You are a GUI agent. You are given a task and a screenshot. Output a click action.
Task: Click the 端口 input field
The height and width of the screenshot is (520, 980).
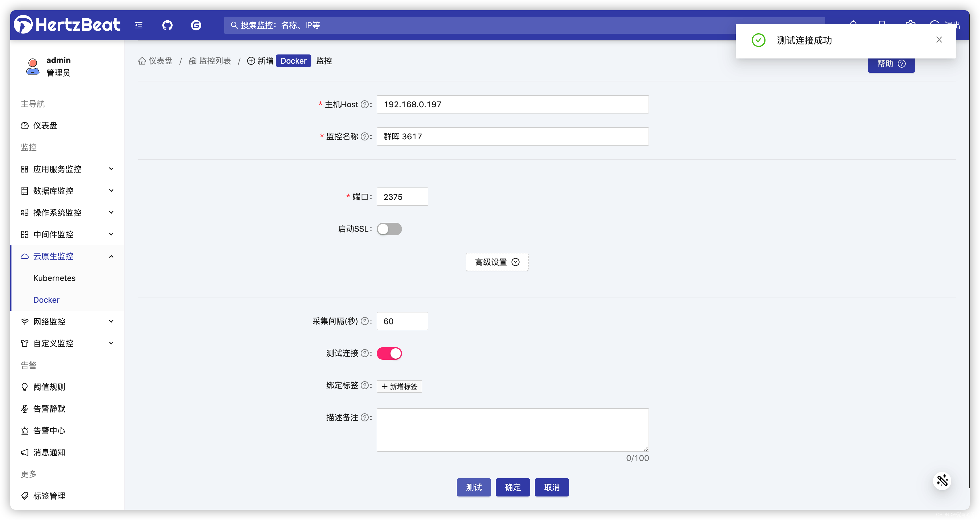[x=402, y=197]
